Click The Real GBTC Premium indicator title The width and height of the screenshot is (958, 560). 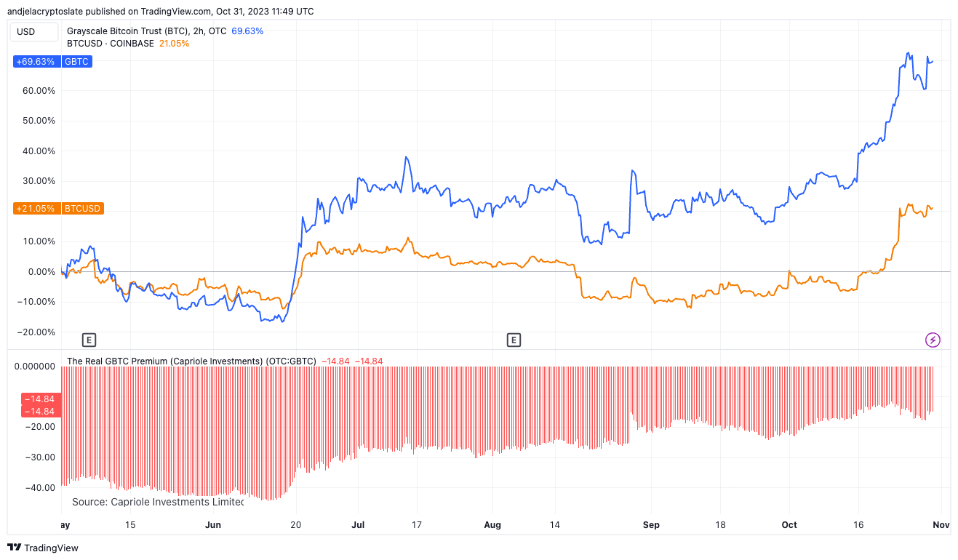[x=191, y=361]
